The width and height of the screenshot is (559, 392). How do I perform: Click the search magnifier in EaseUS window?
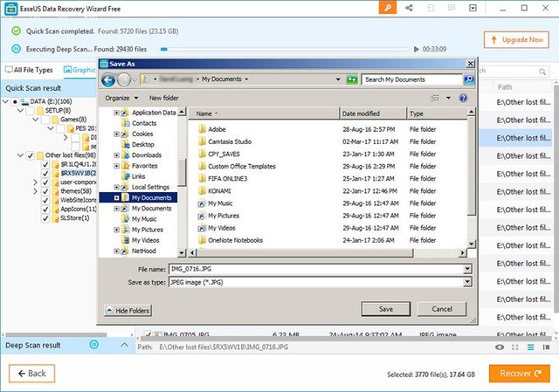[x=542, y=72]
